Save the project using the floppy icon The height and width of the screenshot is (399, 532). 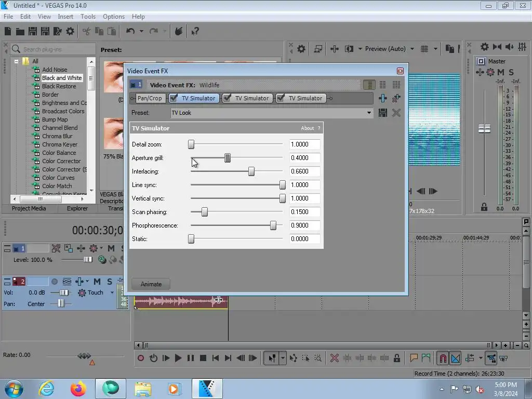[x=33, y=31]
